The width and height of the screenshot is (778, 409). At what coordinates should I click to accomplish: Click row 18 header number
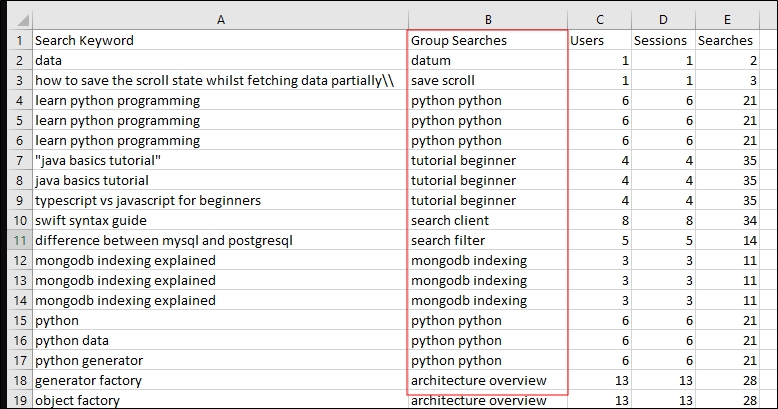(17, 380)
